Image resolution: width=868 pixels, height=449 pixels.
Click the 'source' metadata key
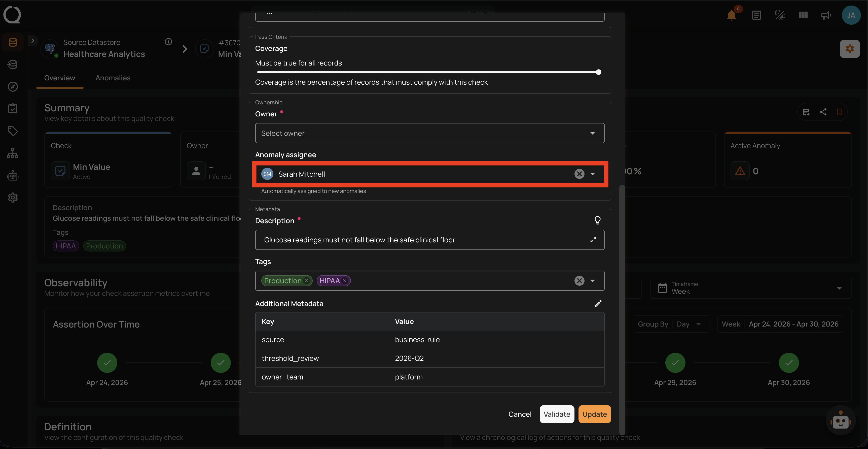point(273,340)
